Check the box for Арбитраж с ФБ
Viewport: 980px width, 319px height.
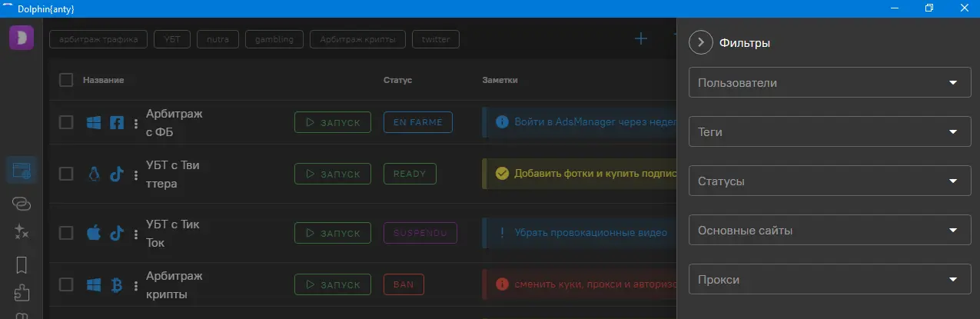[66, 122]
